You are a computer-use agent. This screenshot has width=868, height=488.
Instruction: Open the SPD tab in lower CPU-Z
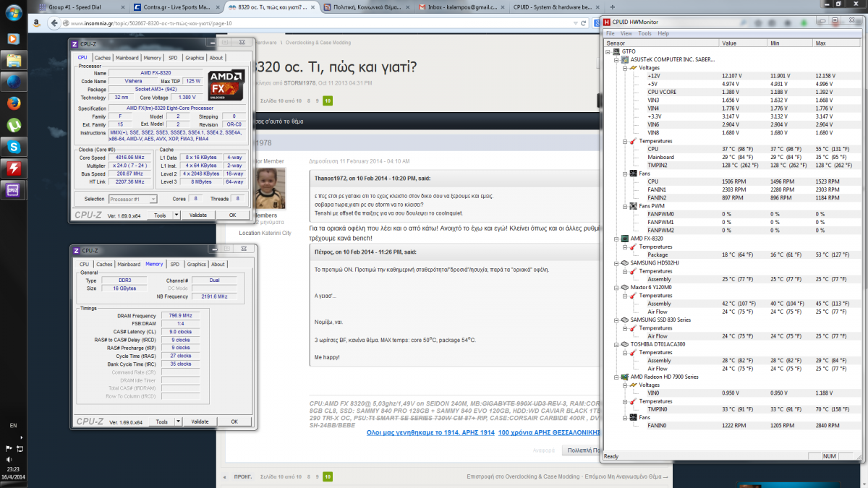(175, 265)
